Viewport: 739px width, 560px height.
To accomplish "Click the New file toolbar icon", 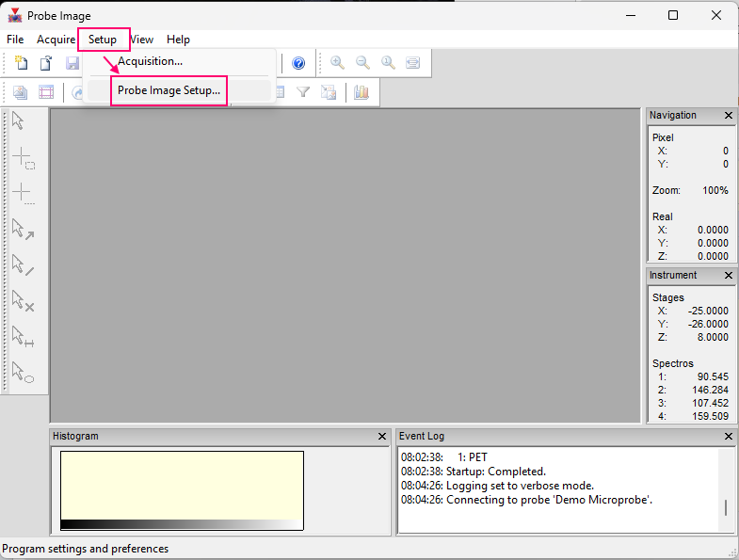I will tap(21, 63).
